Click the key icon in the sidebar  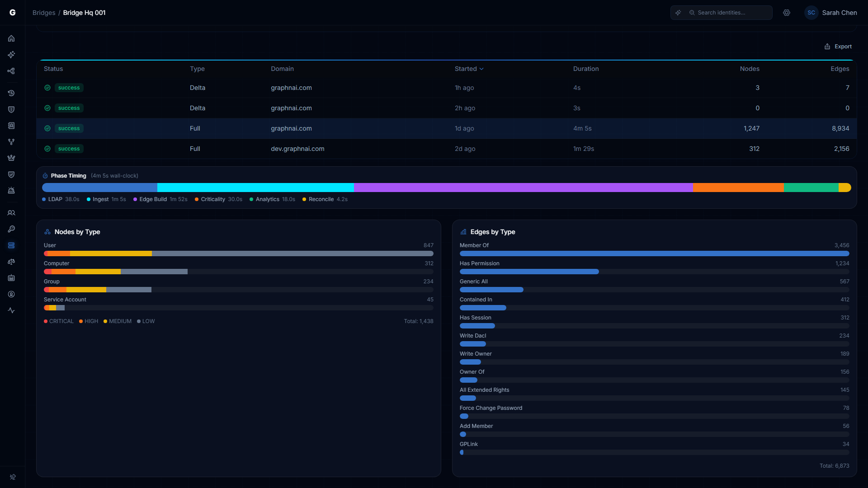(11, 229)
